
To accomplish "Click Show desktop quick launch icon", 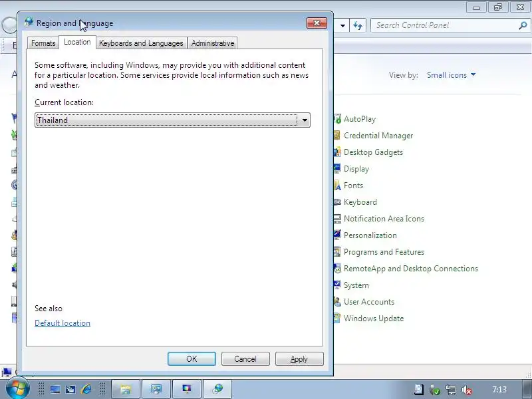I will 55,389.
